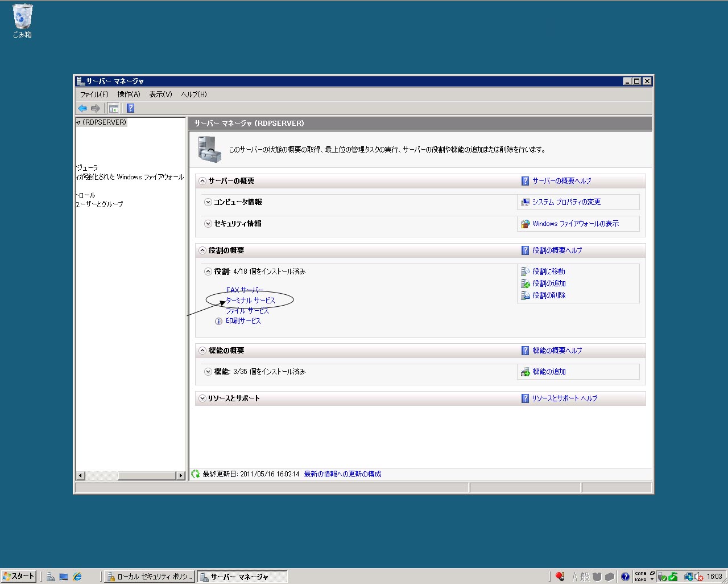The height and width of the screenshot is (584, 728).
Task: Click the サーバーの概要ヘルプ question icon
Action: coord(525,181)
